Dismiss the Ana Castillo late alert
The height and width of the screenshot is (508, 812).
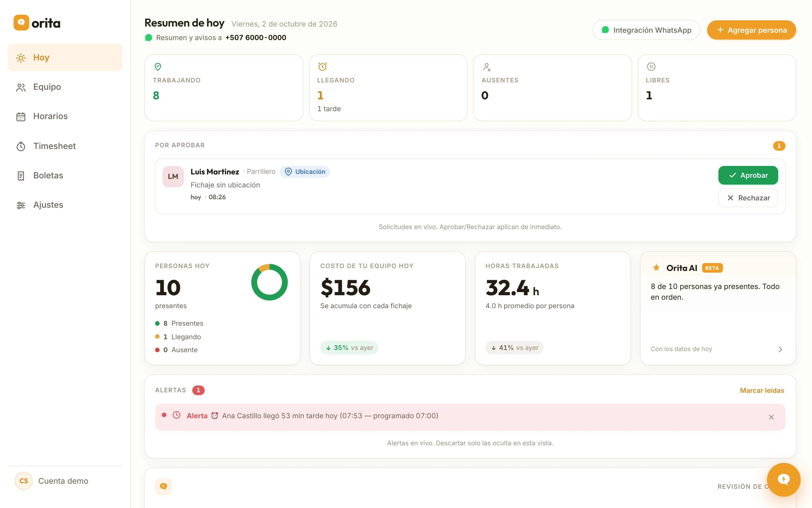coord(771,417)
